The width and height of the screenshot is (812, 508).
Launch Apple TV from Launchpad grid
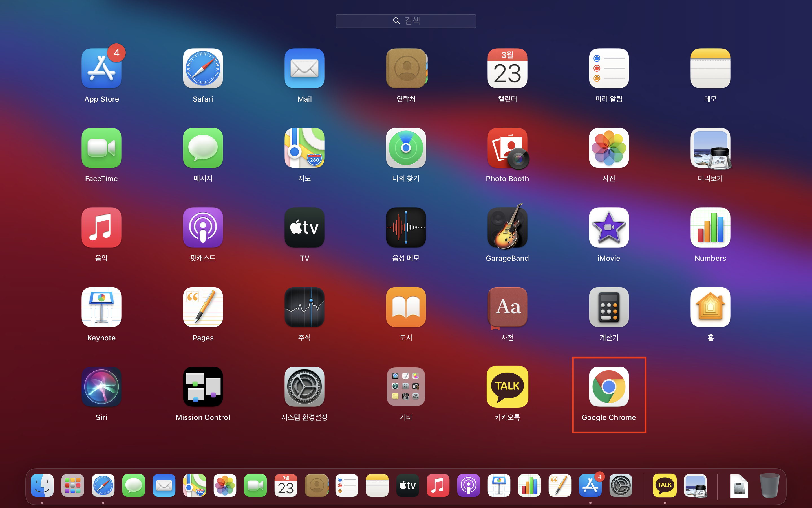tap(304, 227)
